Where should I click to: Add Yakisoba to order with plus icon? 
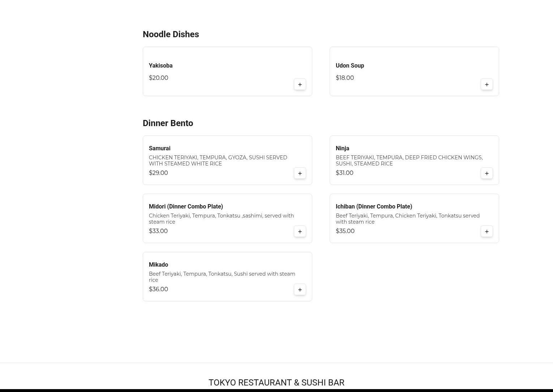300,85
